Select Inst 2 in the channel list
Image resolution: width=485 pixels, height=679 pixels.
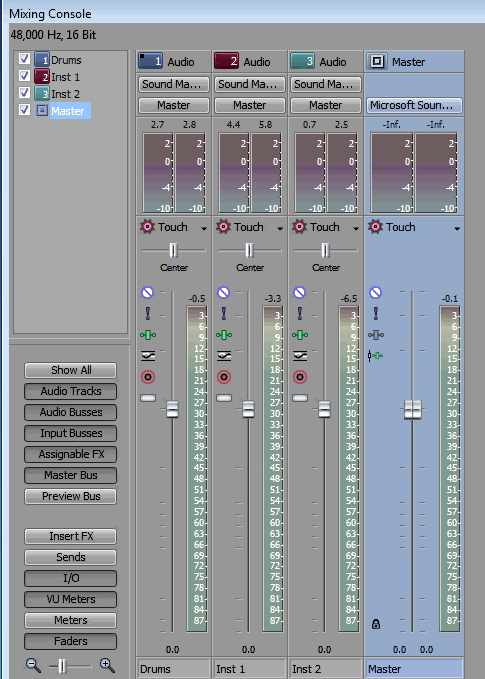65,94
